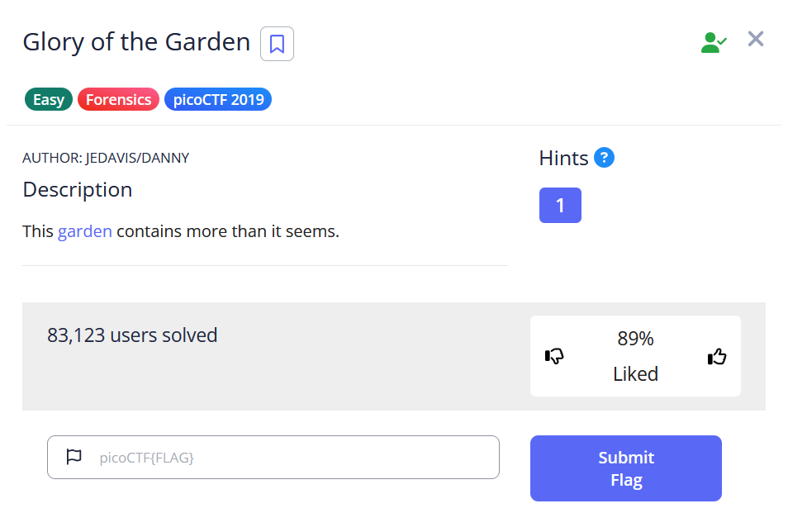This screenshot has width=788, height=532.
Task: Click the flag icon in input field
Action: coord(74,456)
